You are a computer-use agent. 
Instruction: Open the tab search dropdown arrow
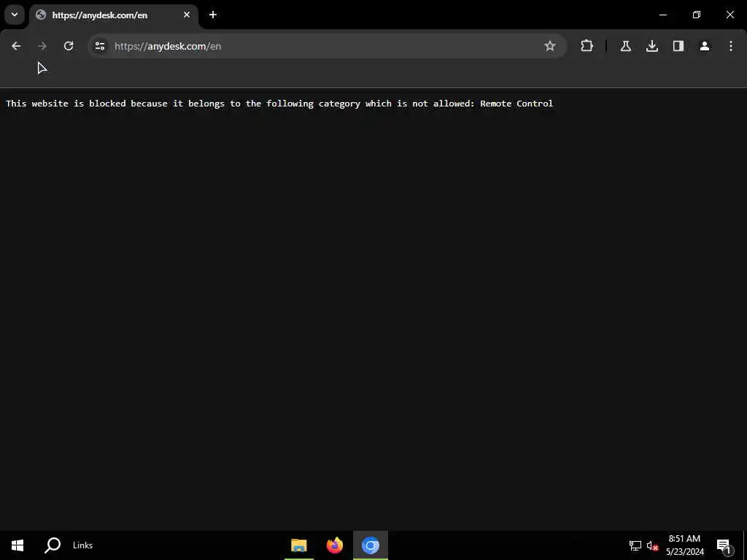15,15
